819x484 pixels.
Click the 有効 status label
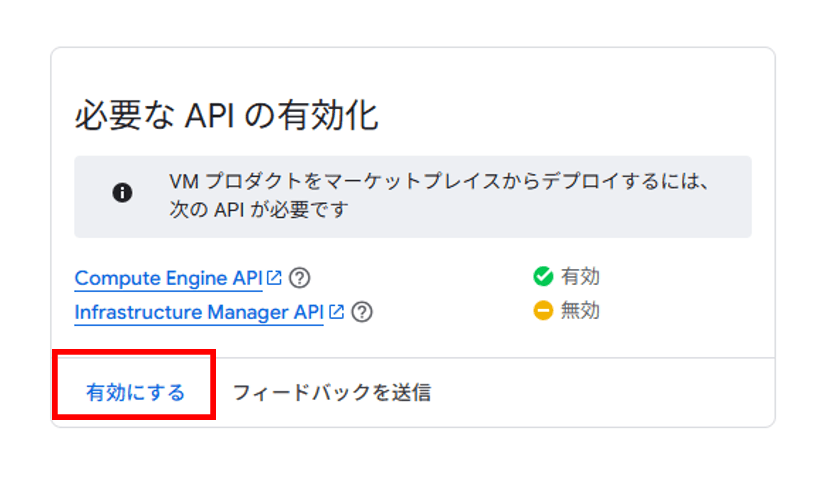(x=580, y=277)
